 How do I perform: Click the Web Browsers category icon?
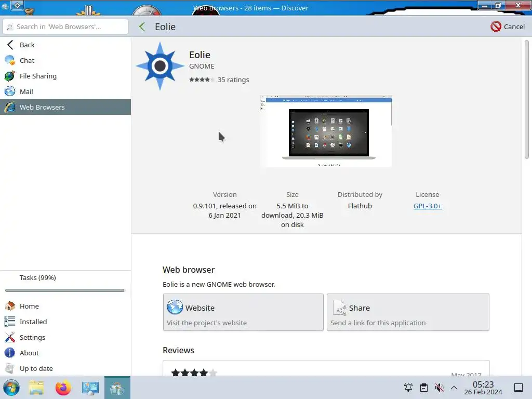pyautogui.click(x=10, y=107)
